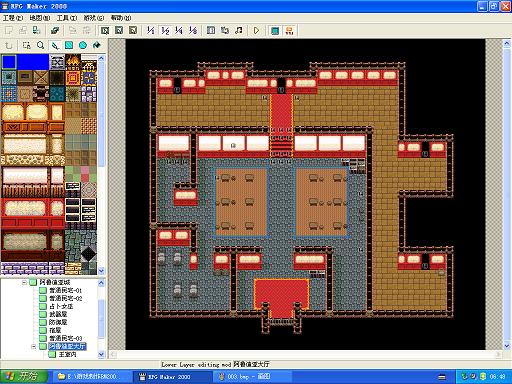Select the dashed-rectangle Selection tool
Viewport: 512px width, 384px height.
[x=27, y=45]
